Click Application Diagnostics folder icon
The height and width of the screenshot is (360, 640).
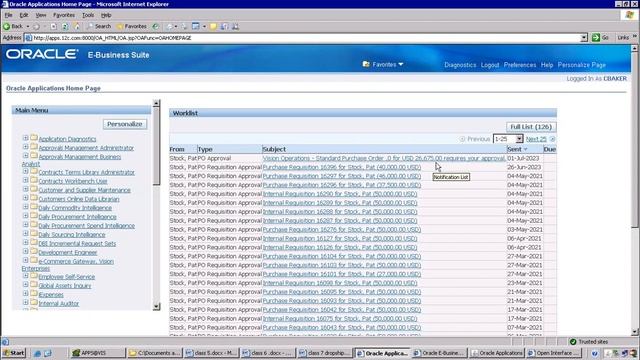tap(34, 138)
